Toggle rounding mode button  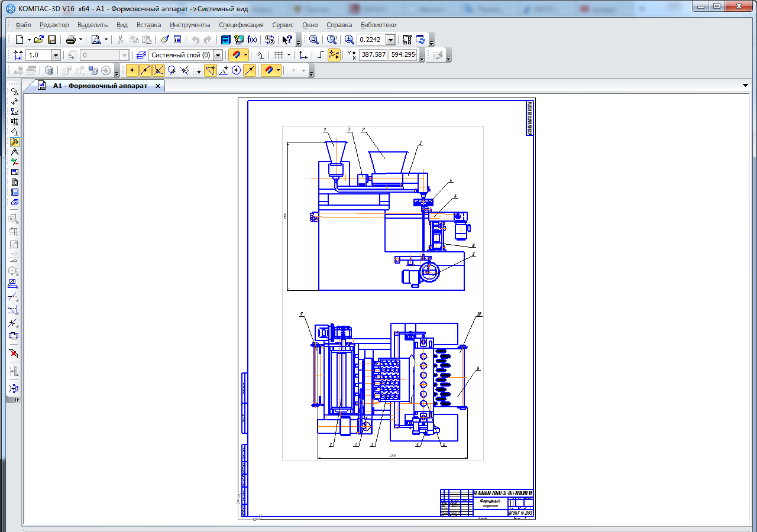(334, 55)
